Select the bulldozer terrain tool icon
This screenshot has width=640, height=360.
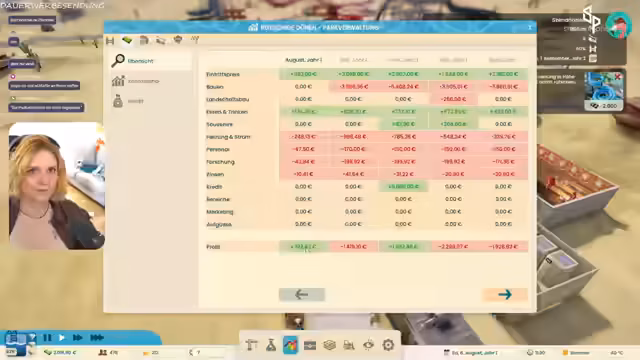click(x=349, y=345)
